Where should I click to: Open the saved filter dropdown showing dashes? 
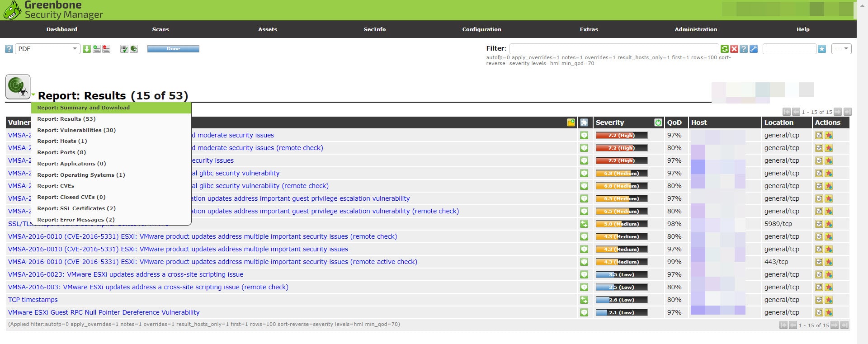(841, 49)
